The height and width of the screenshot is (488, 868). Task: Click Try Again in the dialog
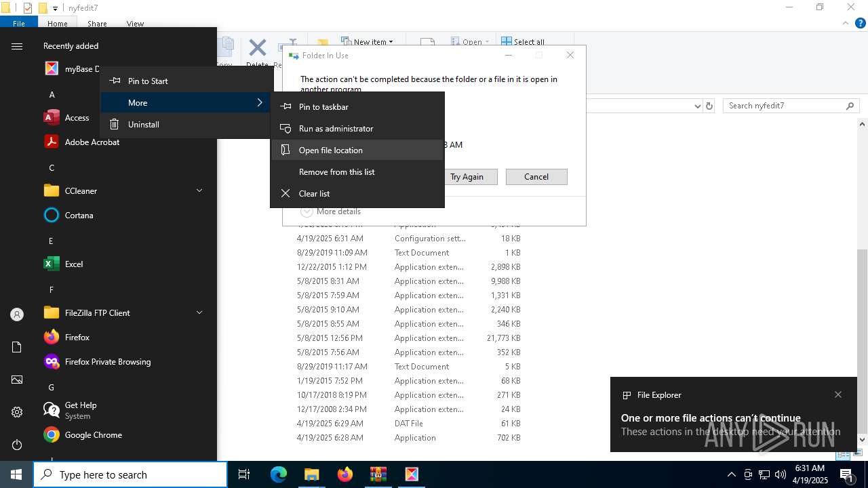(x=467, y=177)
